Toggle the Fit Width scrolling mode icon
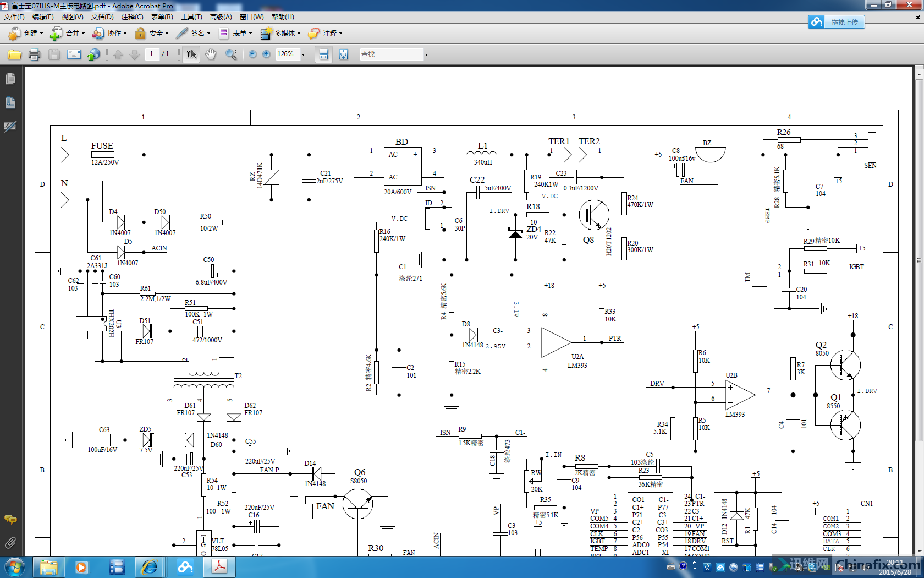 [323, 54]
